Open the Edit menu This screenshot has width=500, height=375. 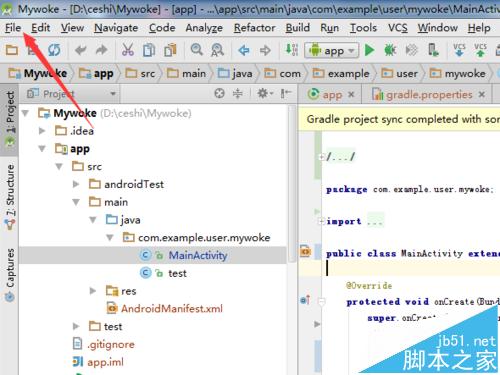(40, 28)
